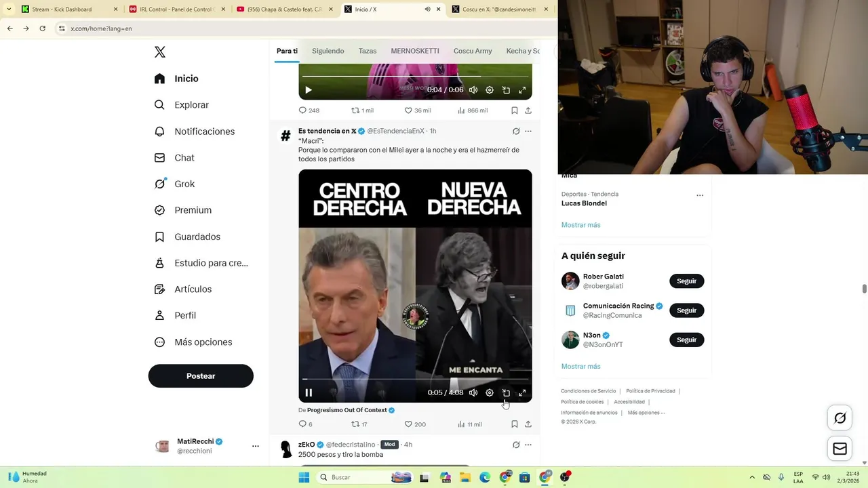
Task: Mute the top video's volume icon
Action: pyautogui.click(x=473, y=90)
